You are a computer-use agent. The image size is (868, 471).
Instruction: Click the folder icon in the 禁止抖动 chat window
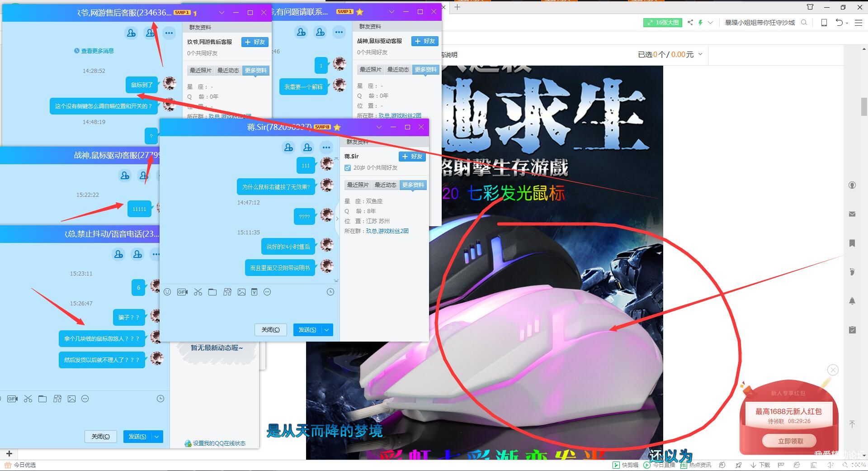point(42,399)
